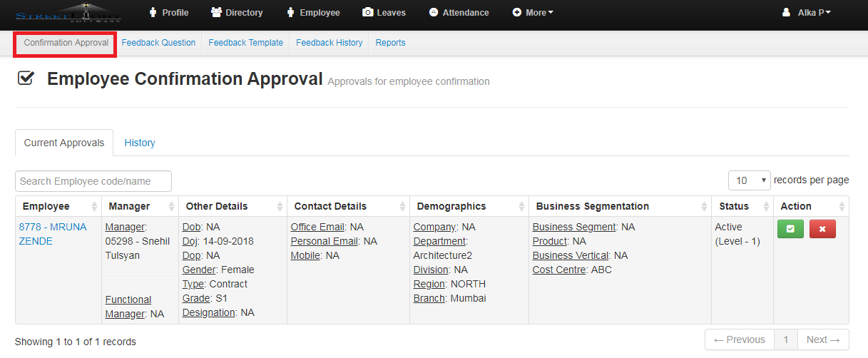Expand the More dropdown menu

[x=532, y=12]
